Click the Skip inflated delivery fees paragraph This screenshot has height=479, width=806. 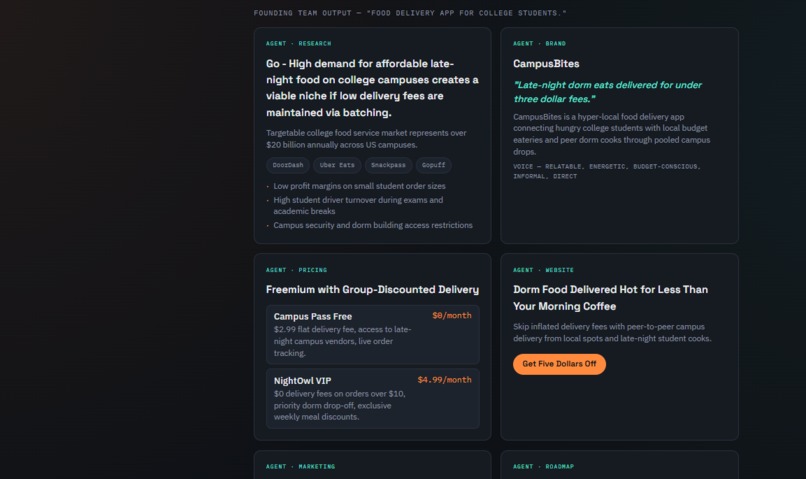pos(612,333)
